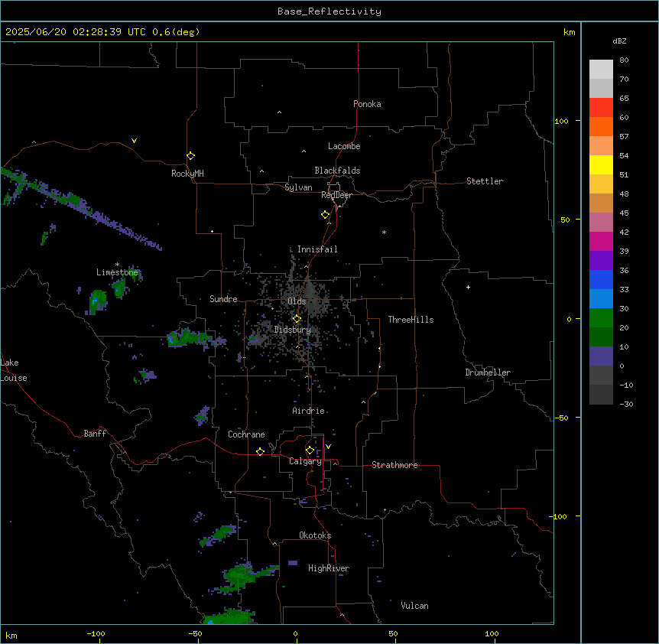Select the slate purple 10 dBZ legend swatch
The width and height of the screenshot is (659, 644).
pyautogui.click(x=601, y=356)
